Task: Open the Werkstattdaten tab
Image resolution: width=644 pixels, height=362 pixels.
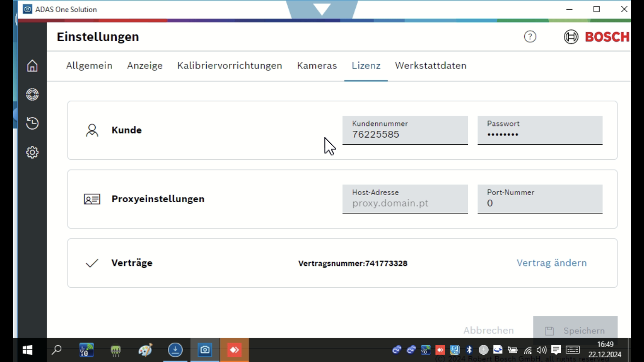Action: pos(431,66)
